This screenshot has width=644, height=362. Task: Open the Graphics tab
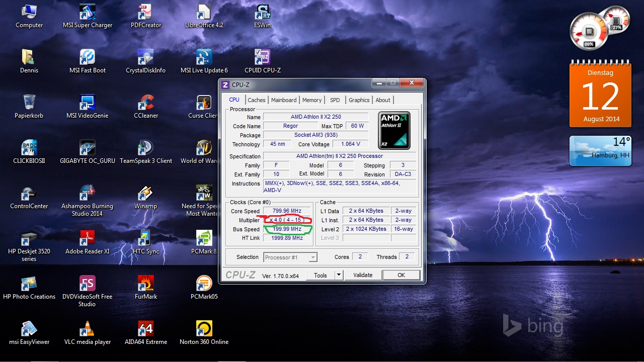click(x=359, y=100)
